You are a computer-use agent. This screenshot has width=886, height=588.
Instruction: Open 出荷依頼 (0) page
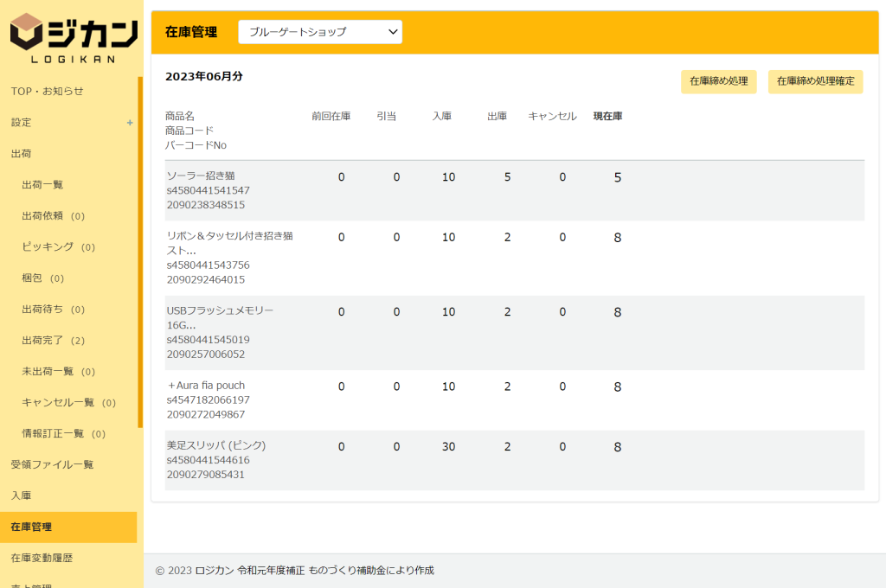(53, 216)
